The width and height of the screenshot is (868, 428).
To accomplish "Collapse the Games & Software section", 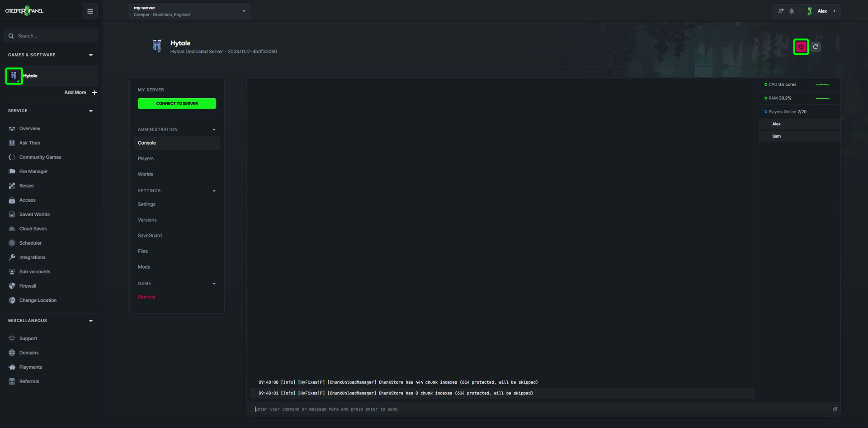I will coord(91,55).
